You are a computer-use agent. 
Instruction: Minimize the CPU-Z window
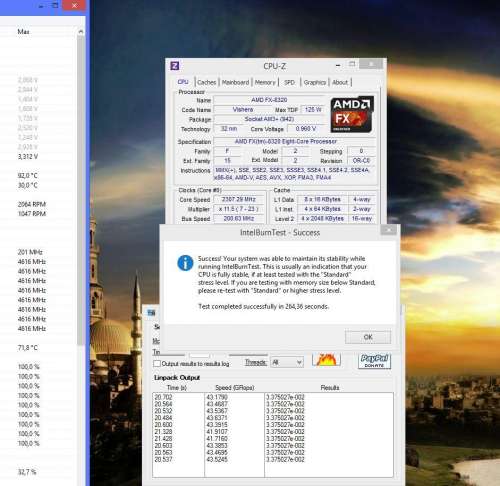point(338,65)
